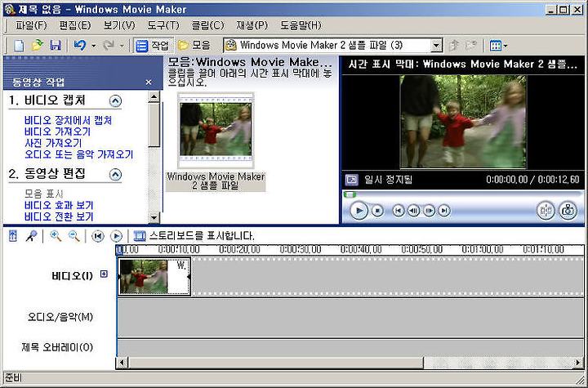Click the preview Back button
588x388 pixels.
coord(399,211)
